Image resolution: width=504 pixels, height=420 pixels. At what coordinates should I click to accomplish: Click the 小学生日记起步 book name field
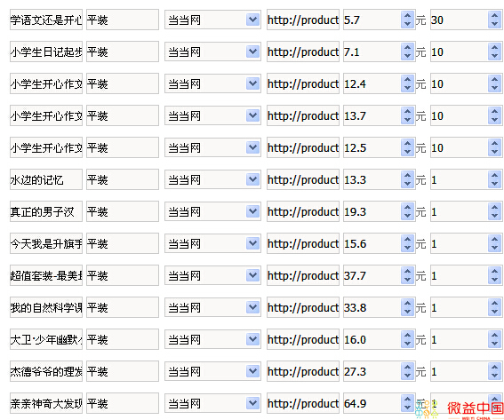point(46,52)
